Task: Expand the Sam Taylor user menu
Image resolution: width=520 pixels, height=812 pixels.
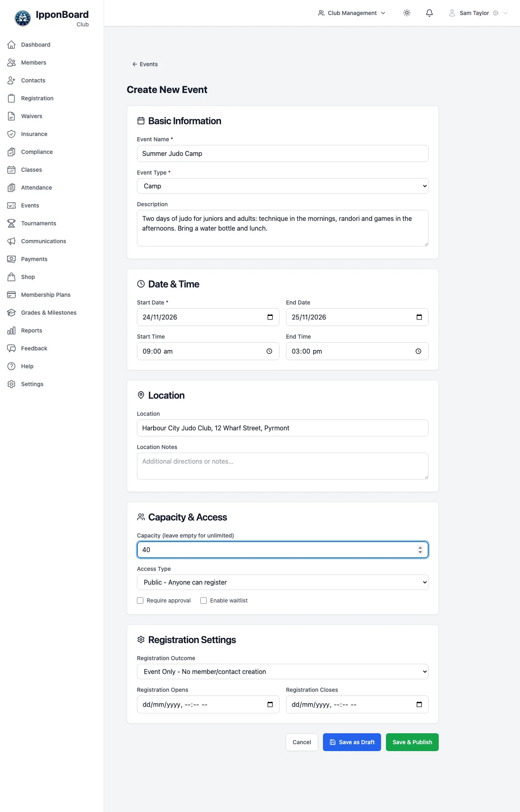Action: click(x=478, y=13)
